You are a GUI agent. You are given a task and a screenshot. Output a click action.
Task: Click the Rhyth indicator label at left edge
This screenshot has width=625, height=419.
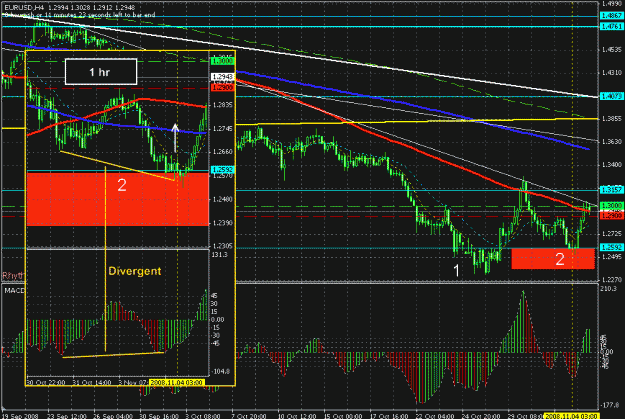[x=13, y=275]
